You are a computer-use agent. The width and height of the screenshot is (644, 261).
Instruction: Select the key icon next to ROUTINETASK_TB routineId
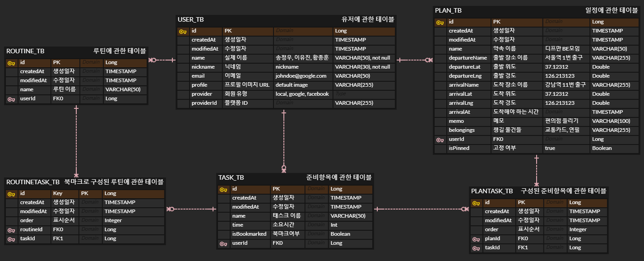click(x=11, y=229)
